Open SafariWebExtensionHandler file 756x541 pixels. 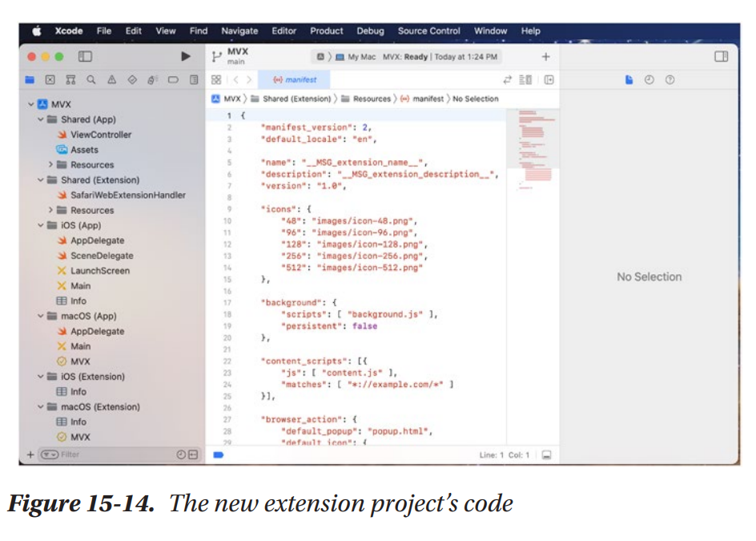[x=127, y=195]
